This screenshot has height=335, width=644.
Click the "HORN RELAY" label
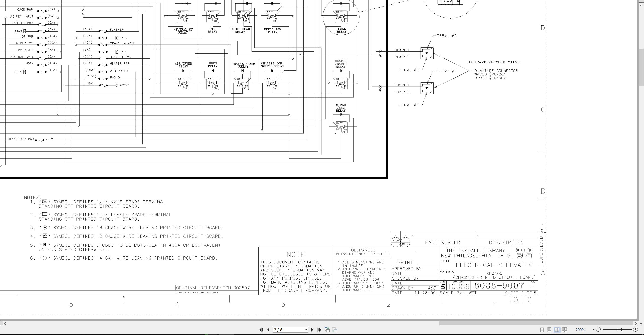[213, 65]
